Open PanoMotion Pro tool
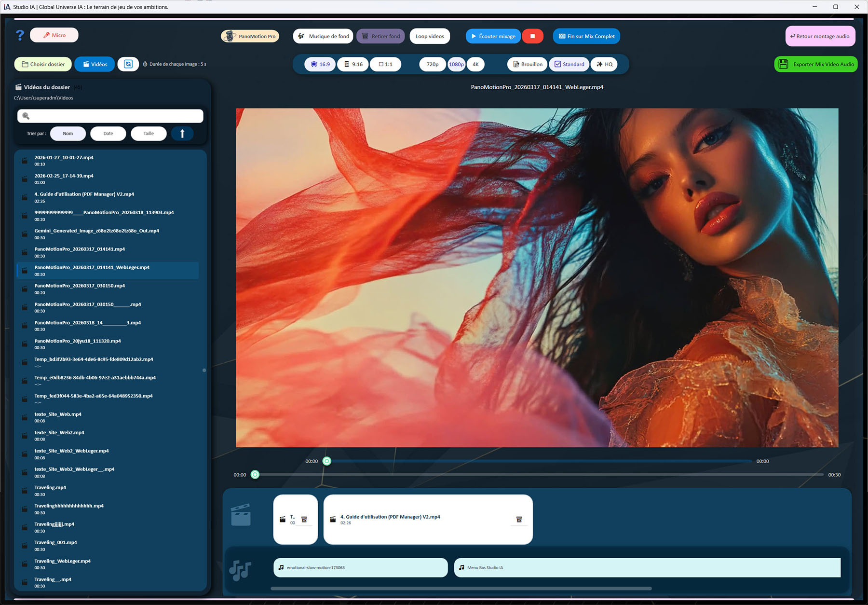This screenshot has width=868, height=605. pyautogui.click(x=250, y=36)
